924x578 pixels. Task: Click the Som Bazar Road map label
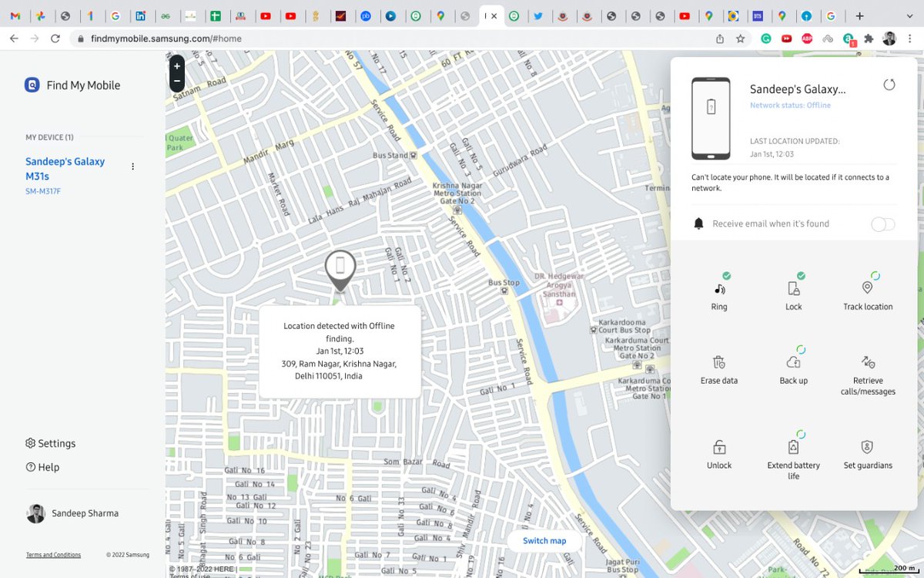(417, 463)
